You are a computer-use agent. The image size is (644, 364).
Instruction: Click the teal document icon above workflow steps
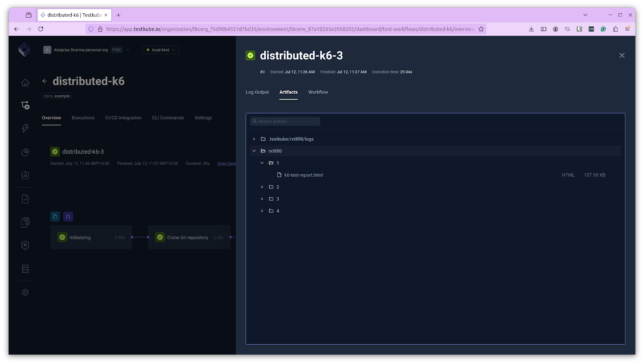click(55, 216)
